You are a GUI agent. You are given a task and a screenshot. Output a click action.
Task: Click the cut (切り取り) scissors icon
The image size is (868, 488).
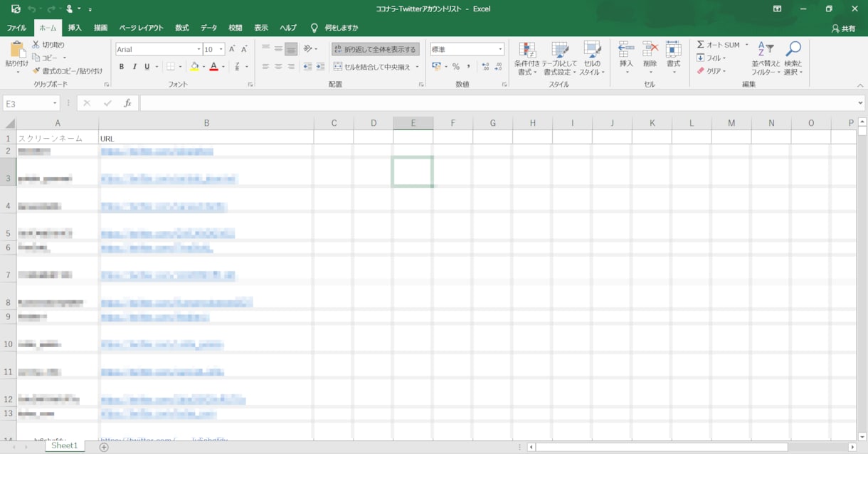click(36, 45)
